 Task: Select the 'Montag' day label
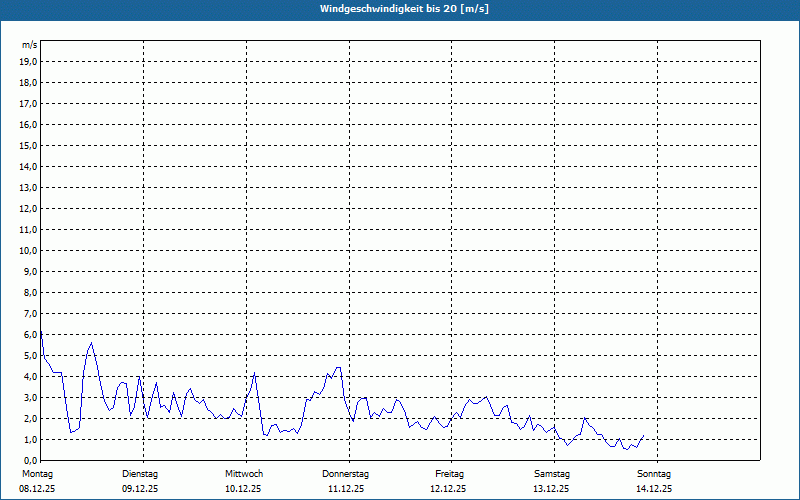point(36,474)
